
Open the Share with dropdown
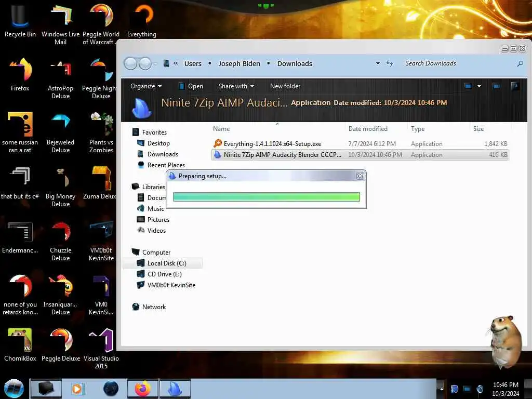[x=236, y=86]
